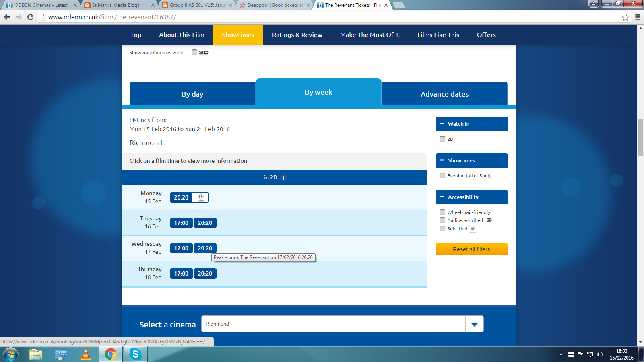Check Wheelchair-friendly filter
This screenshot has width=644, height=362.
coord(442,212)
